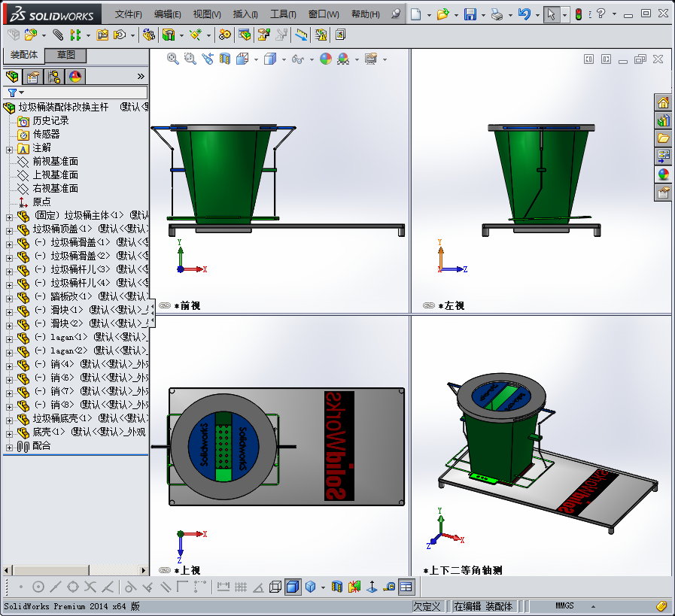Expand the 底壳<1> tree node
Viewport: 675px width, 616px height.
[x=10, y=434]
